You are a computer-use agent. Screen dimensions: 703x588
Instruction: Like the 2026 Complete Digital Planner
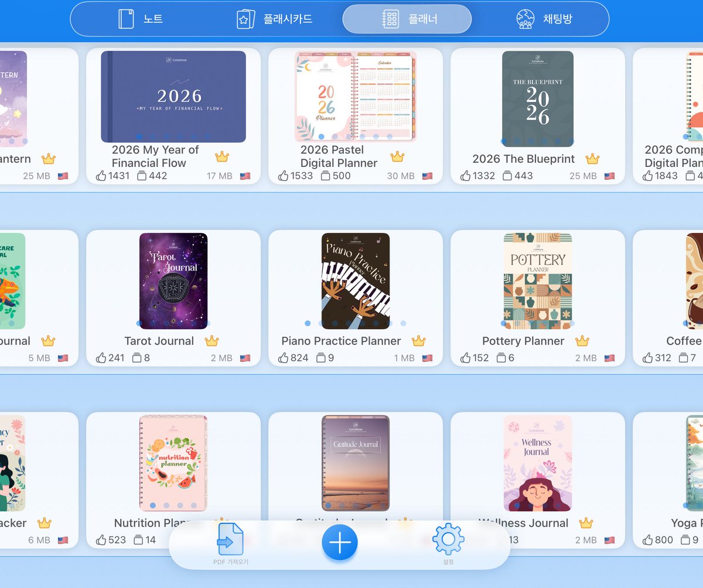coord(648,175)
